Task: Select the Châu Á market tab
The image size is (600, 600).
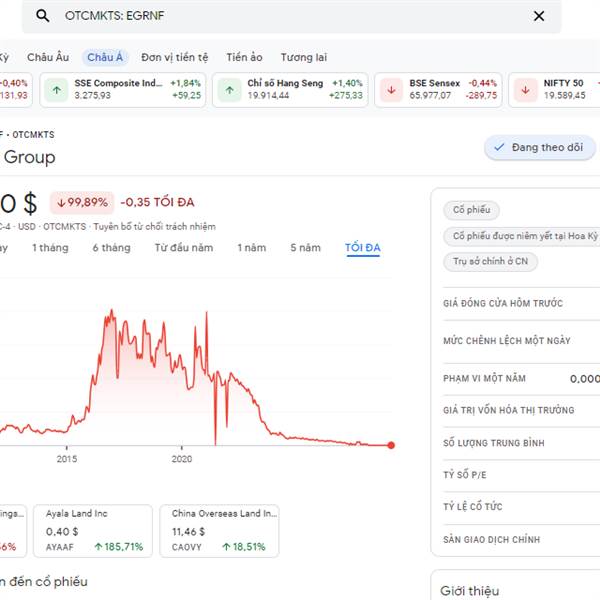Action: (x=105, y=57)
